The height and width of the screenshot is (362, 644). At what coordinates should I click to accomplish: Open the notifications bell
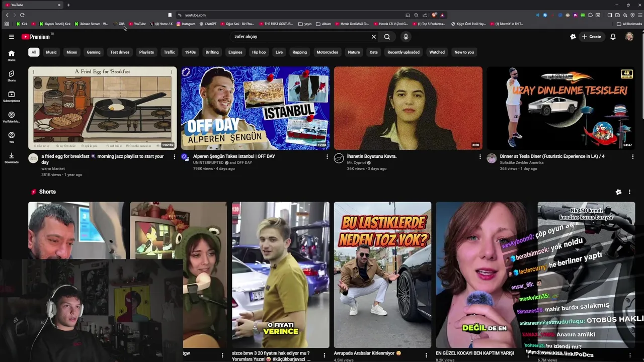613,37
